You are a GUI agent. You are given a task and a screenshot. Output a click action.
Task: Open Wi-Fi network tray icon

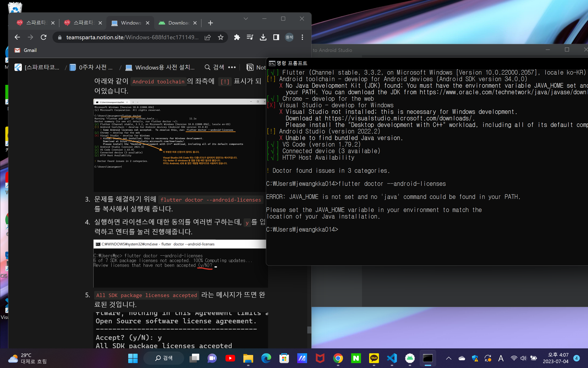pyautogui.click(x=514, y=358)
